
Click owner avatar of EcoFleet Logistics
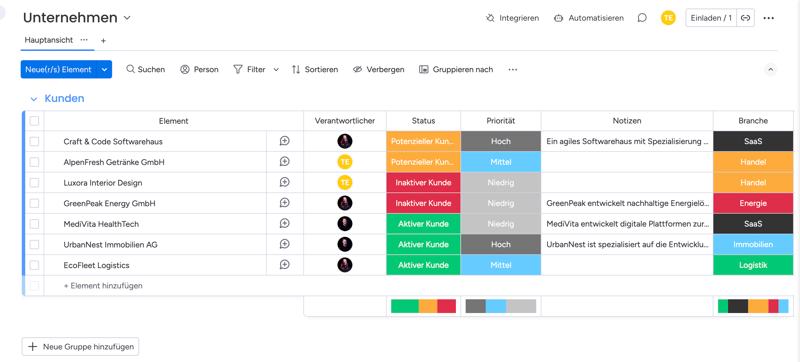(345, 265)
